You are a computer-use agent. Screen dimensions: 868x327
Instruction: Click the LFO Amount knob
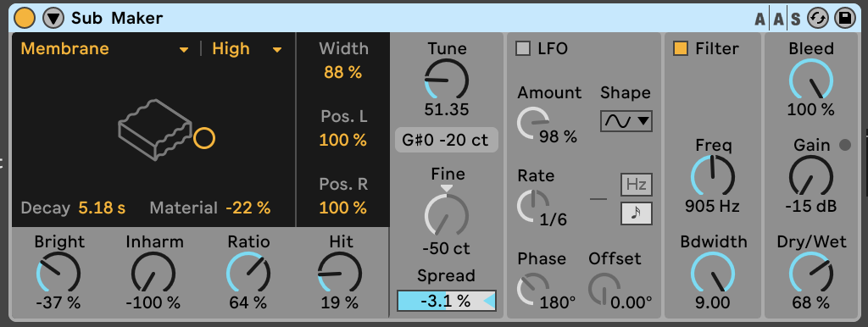point(533,122)
